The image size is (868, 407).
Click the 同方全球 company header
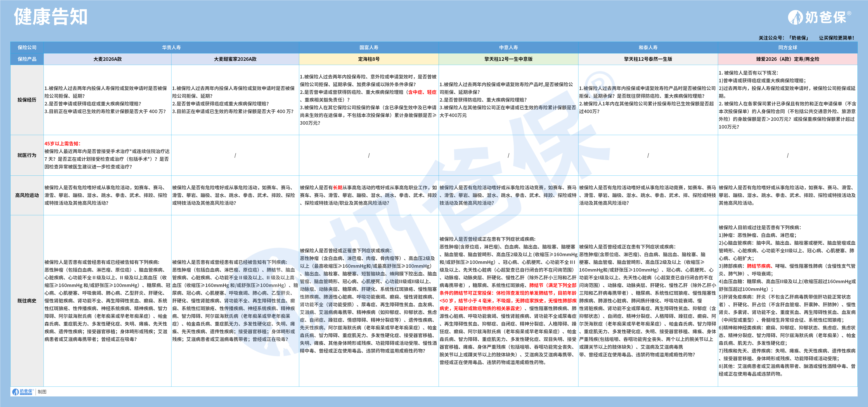pos(788,47)
